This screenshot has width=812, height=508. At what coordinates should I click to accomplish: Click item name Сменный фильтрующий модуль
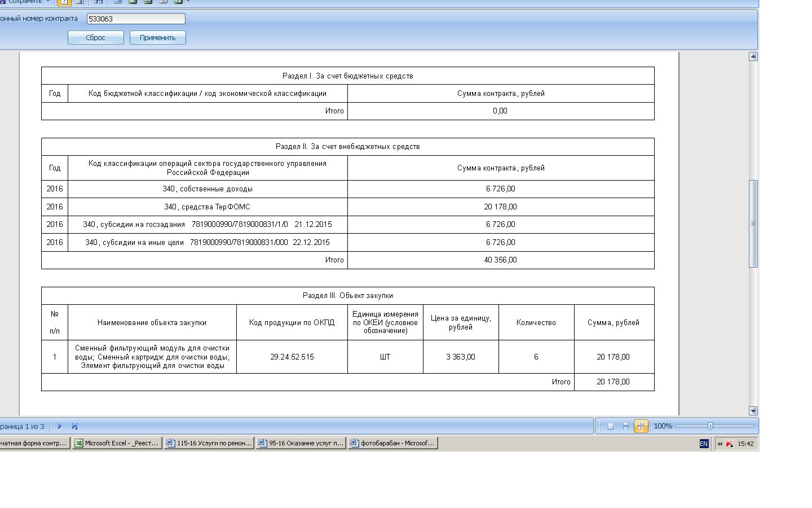click(x=152, y=357)
